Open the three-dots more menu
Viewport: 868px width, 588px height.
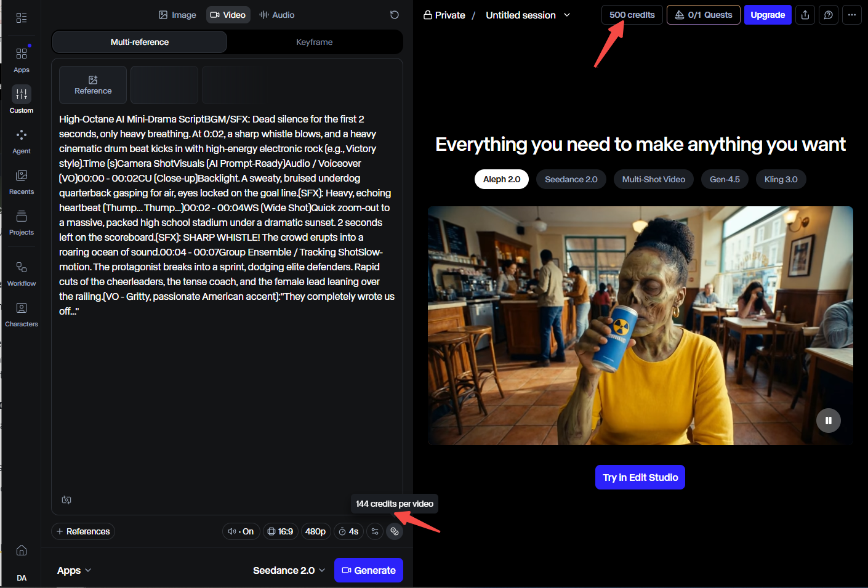852,15
